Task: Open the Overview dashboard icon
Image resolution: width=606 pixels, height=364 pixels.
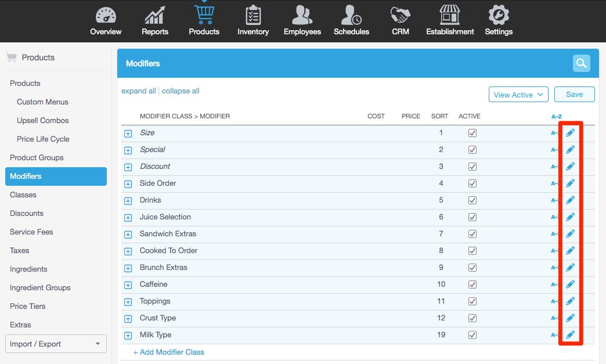Action: 106,16
